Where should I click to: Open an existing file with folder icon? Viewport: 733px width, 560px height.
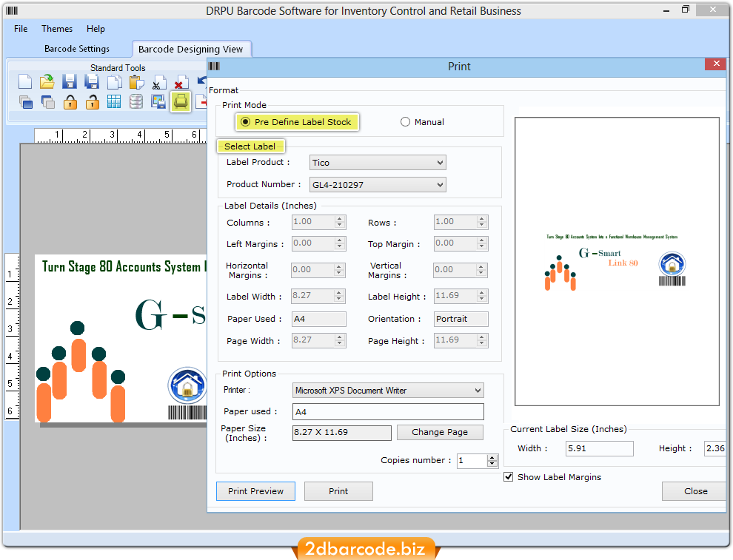coord(47,82)
